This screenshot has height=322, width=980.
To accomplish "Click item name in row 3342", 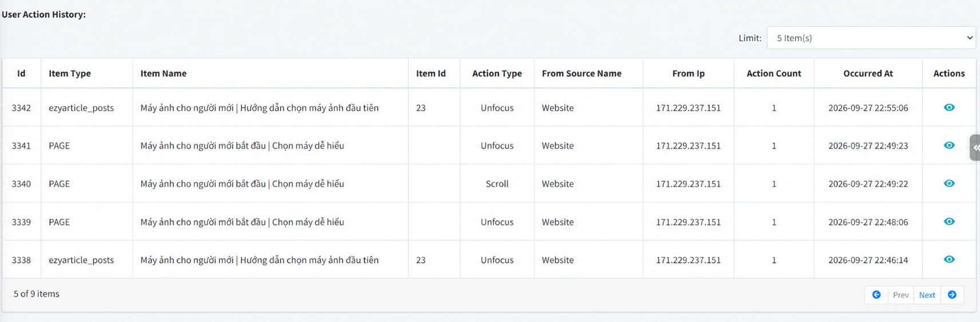I will 259,108.
